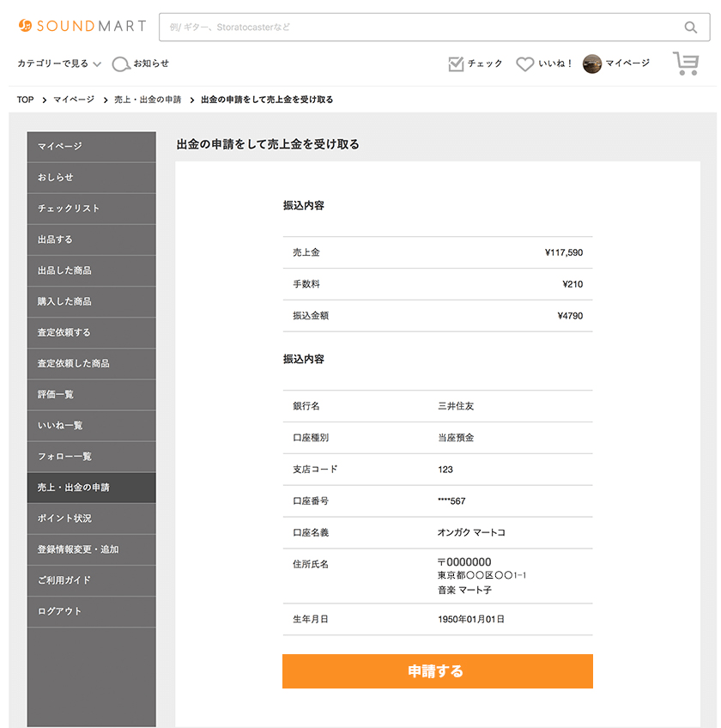This screenshot has width=721, height=728.
Task: Click the search magnifier icon
Action: point(691,27)
